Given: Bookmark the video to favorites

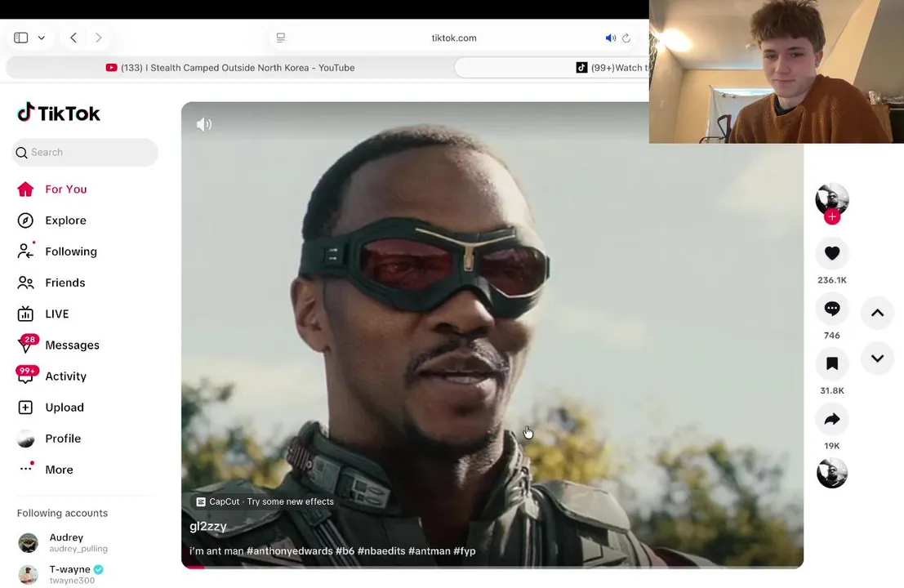Looking at the screenshot, I should pos(832,363).
